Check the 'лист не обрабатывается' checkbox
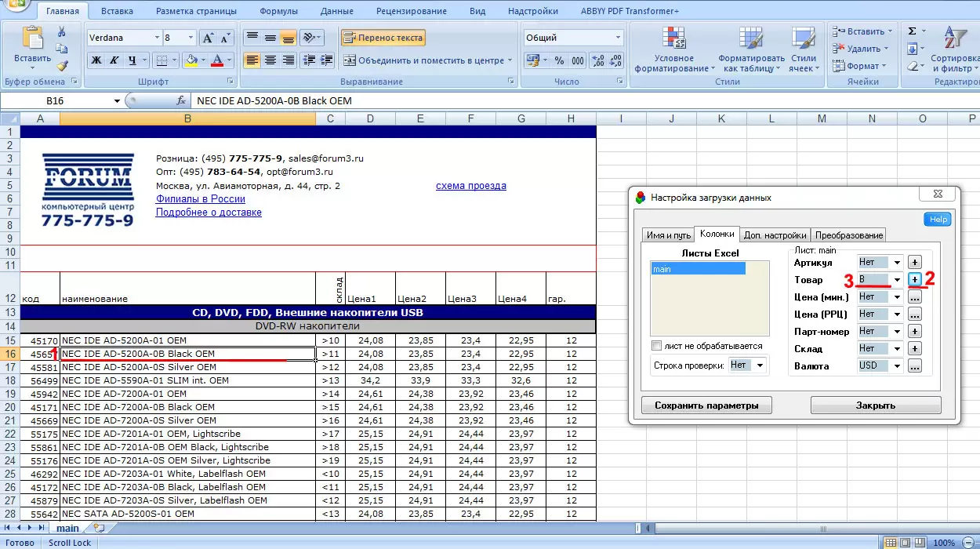This screenshot has width=980, height=549. tap(657, 346)
